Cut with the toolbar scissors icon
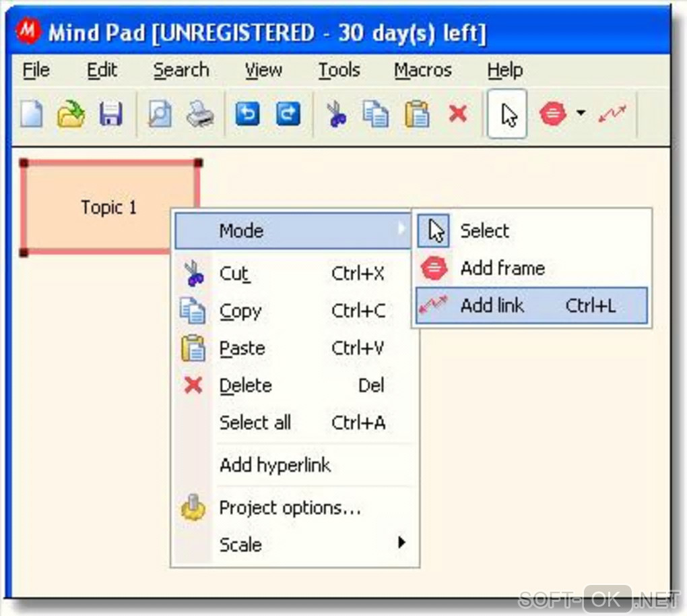Viewport: 687px width, 616px height. tap(337, 114)
